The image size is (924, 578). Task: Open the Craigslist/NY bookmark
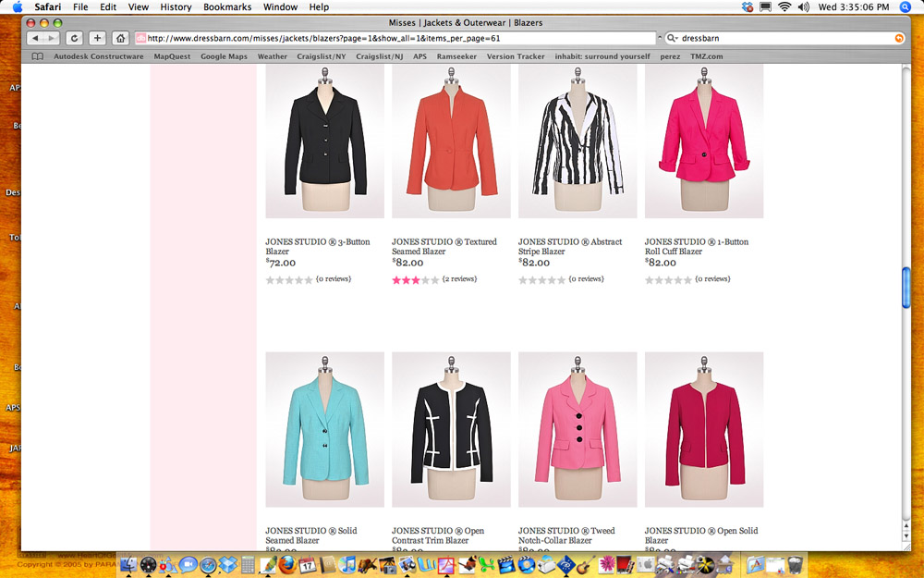tap(322, 56)
